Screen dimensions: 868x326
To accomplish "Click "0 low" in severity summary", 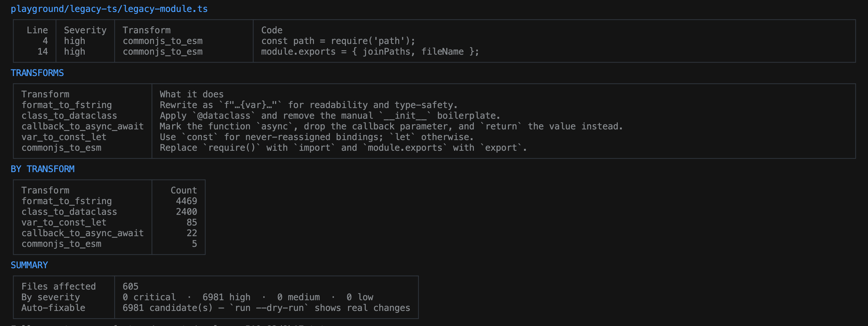I will (x=360, y=297).
